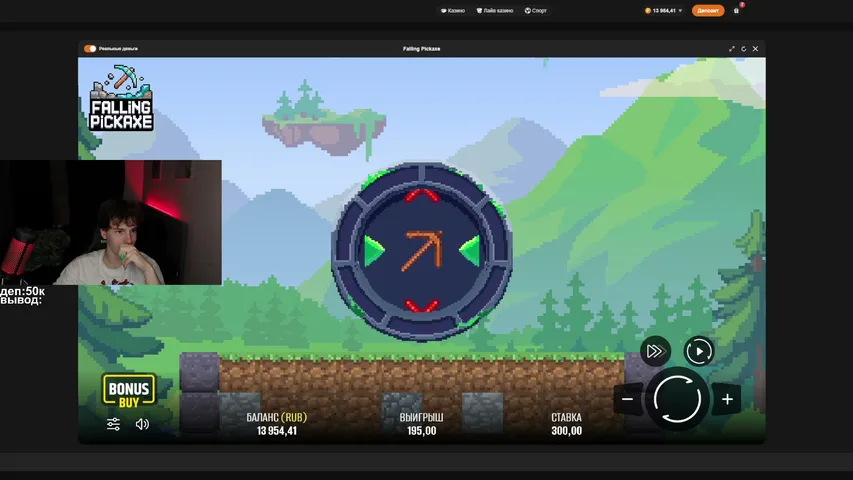Mute the game sound
The height and width of the screenshot is (480, 853).
[x=142, y=424]
